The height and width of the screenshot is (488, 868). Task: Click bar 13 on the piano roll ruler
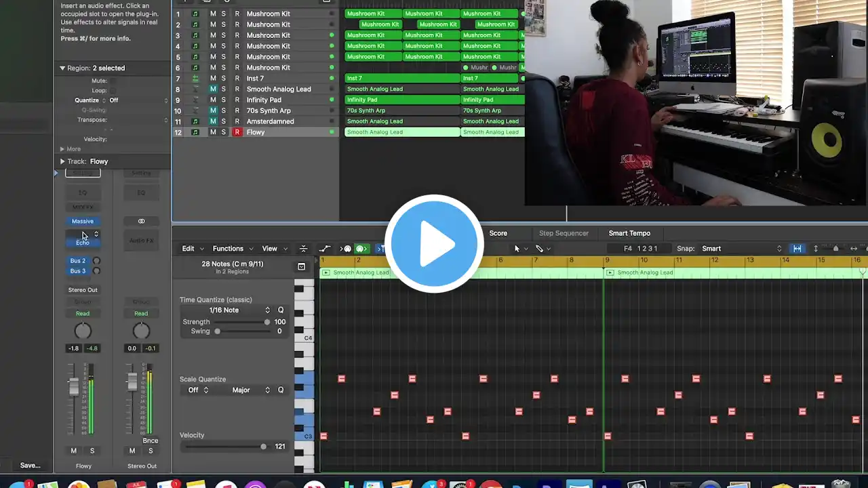[x=750, y=260]
